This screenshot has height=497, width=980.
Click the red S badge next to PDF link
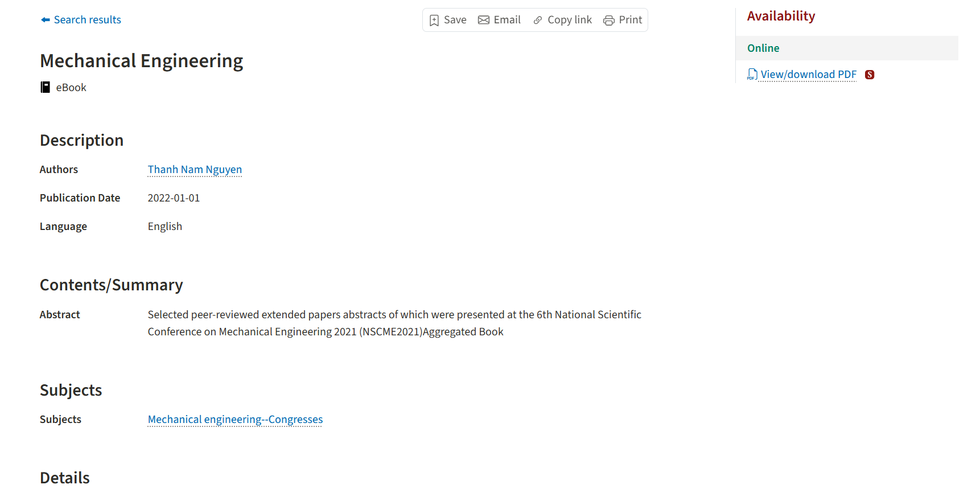point(870,74)
